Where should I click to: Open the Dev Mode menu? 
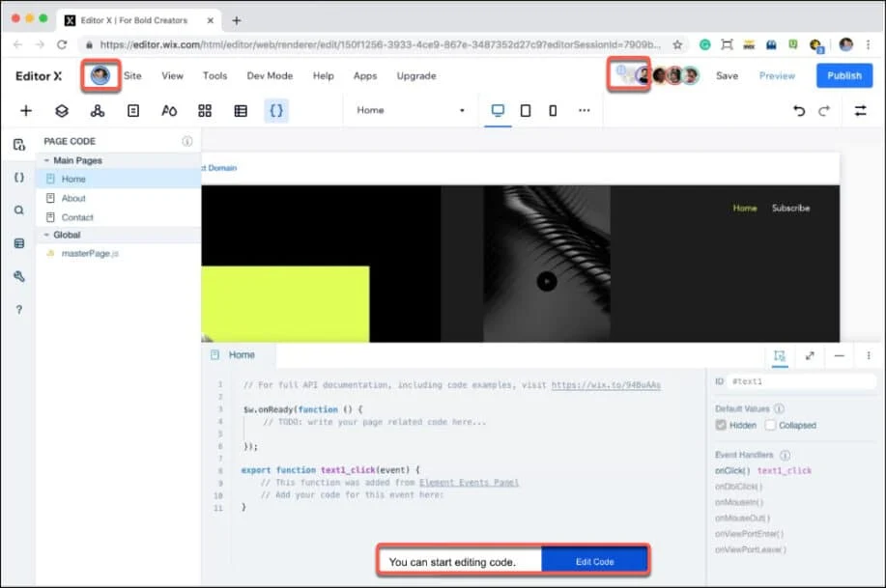[x=270, y=75]
